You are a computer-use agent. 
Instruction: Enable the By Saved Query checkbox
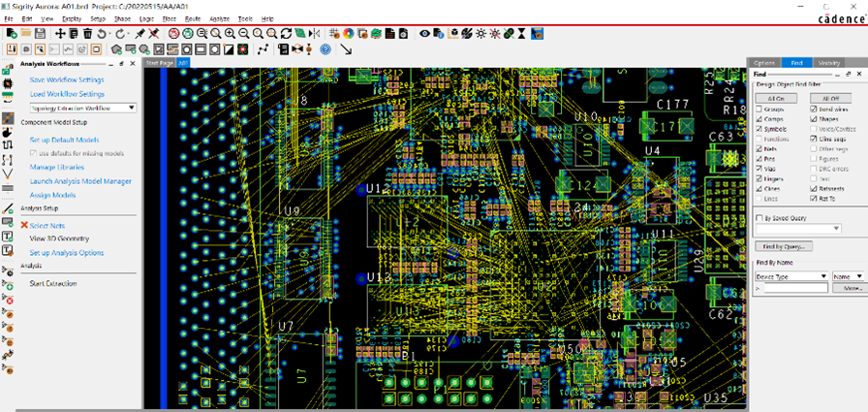759,218
